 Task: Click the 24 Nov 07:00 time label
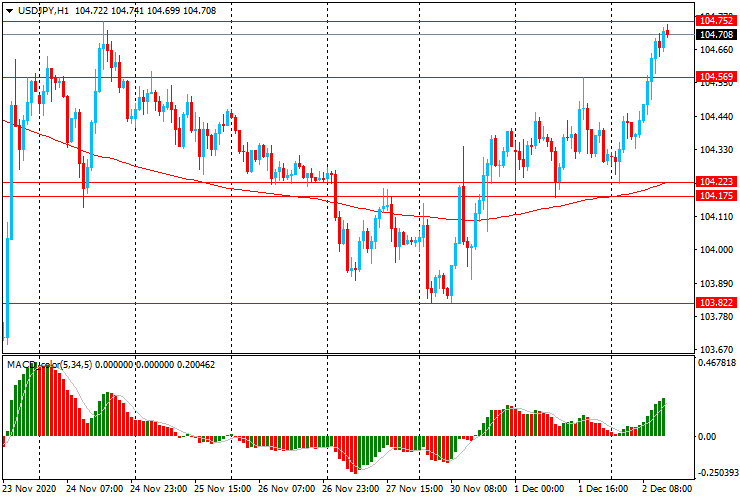coord(94,488)
